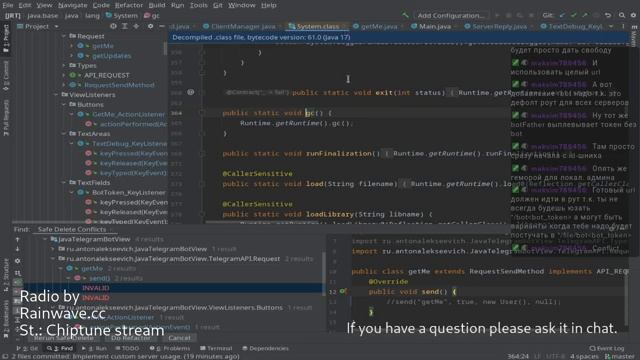Collapse the TextFields folder
640x360 pixels.
64,183
